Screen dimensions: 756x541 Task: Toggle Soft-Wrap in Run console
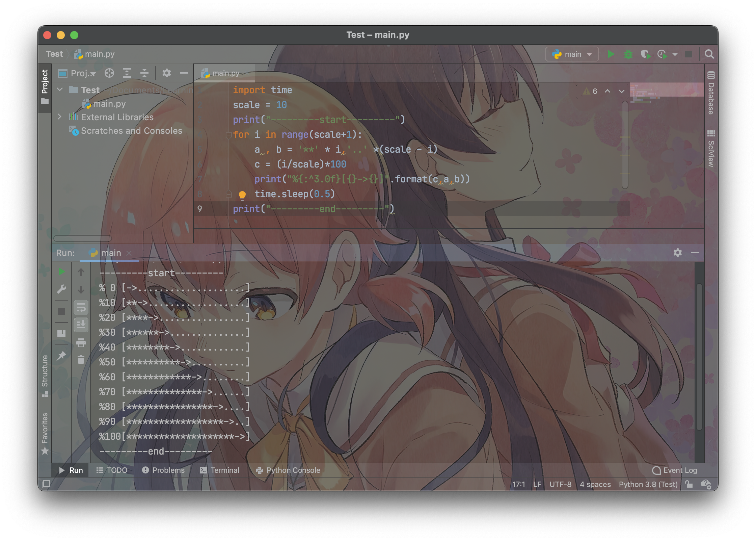click(x=81, y=308)
